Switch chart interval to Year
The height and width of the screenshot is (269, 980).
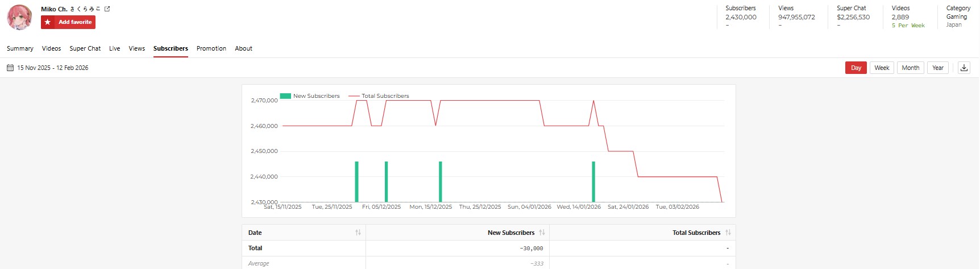(x=938, y=68)
